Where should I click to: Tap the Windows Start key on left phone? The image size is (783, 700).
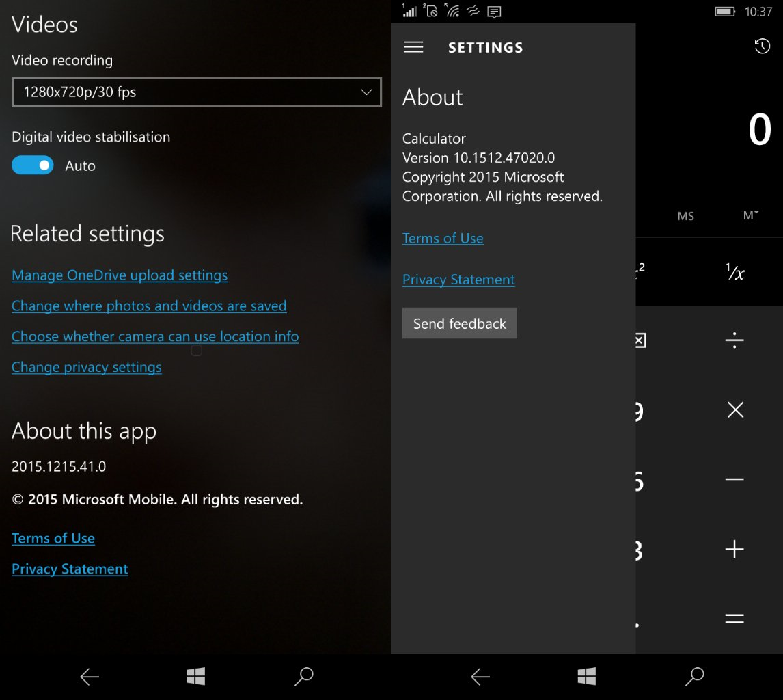tap(195, 677)
